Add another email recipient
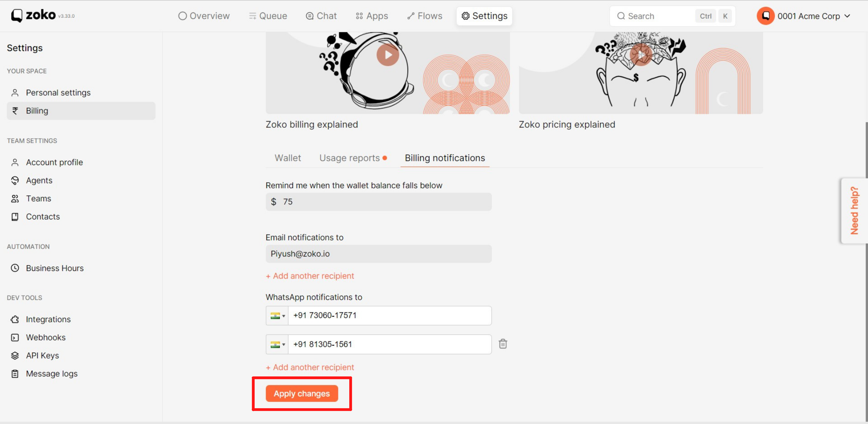 click(310, 276)
